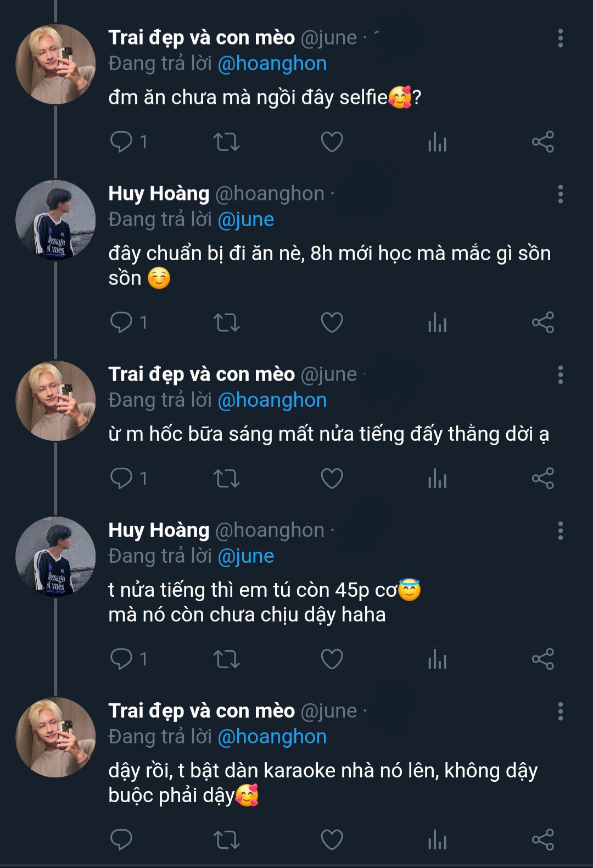Reply to the "em tú còn 45p" tweet
This screenshot has width=593, height=868.
coord(121,659)
